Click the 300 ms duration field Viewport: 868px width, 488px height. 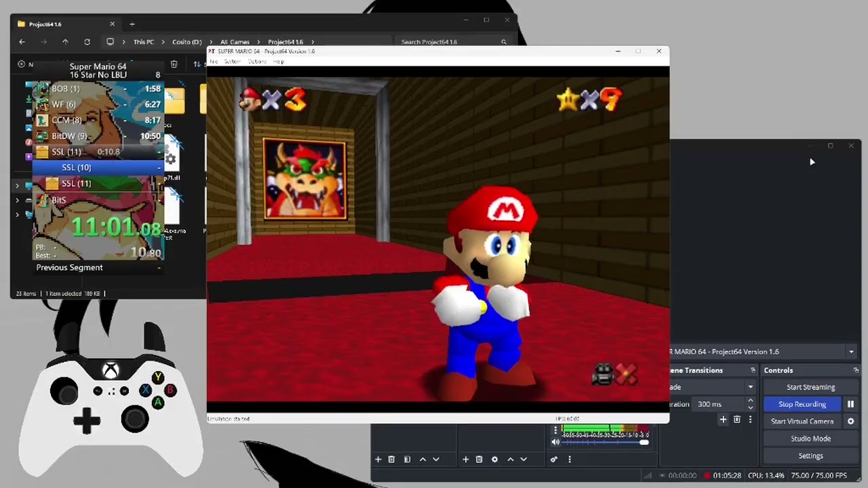719,404
